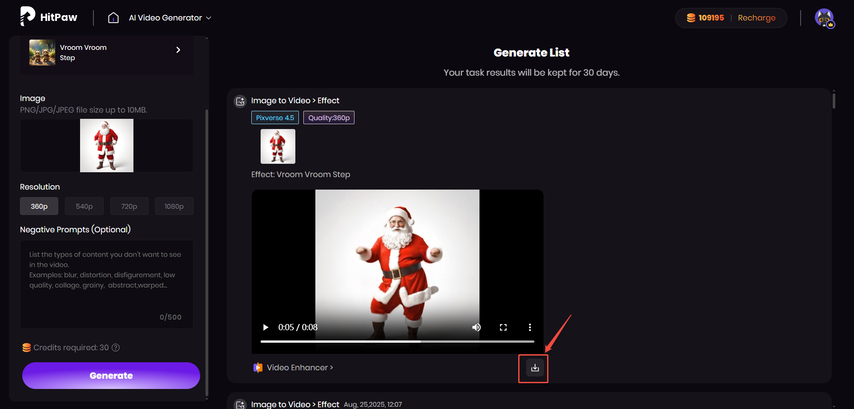Open the video player three-dot options
854x409 pixels.
click(x=529, y=327)
